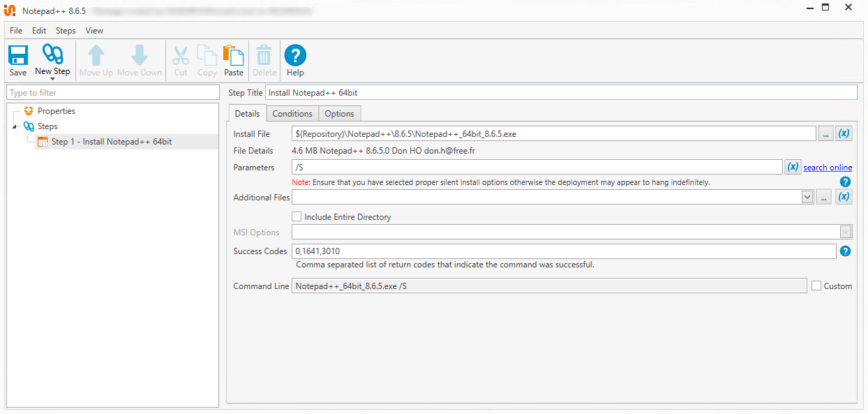868x414 pixels.
Task: Click the Parameters field containing /S
Action: click(537, 167)
